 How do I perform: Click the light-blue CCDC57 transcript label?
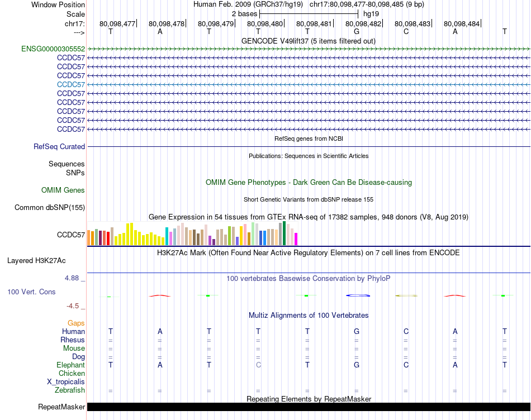(x=71, y=84)
